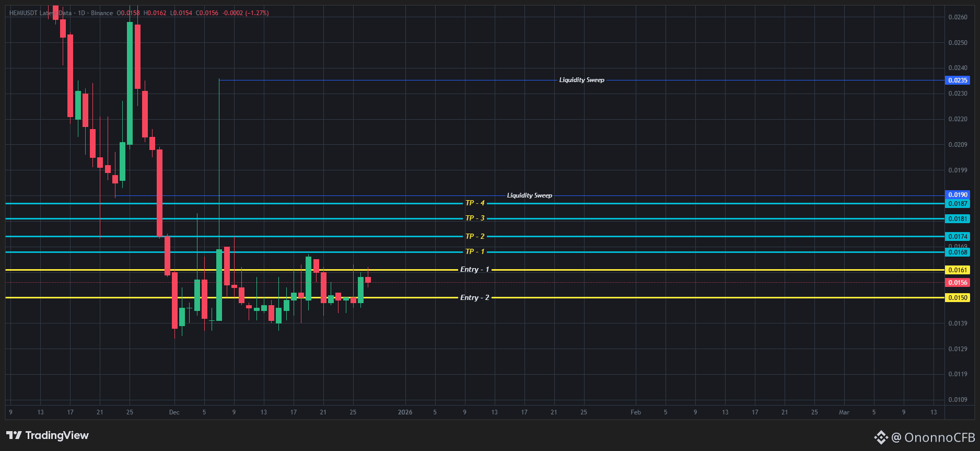Click the 2026 label on time axis
Image resolution: width=980 pixels, height=451 pixels.
(405, 412)
